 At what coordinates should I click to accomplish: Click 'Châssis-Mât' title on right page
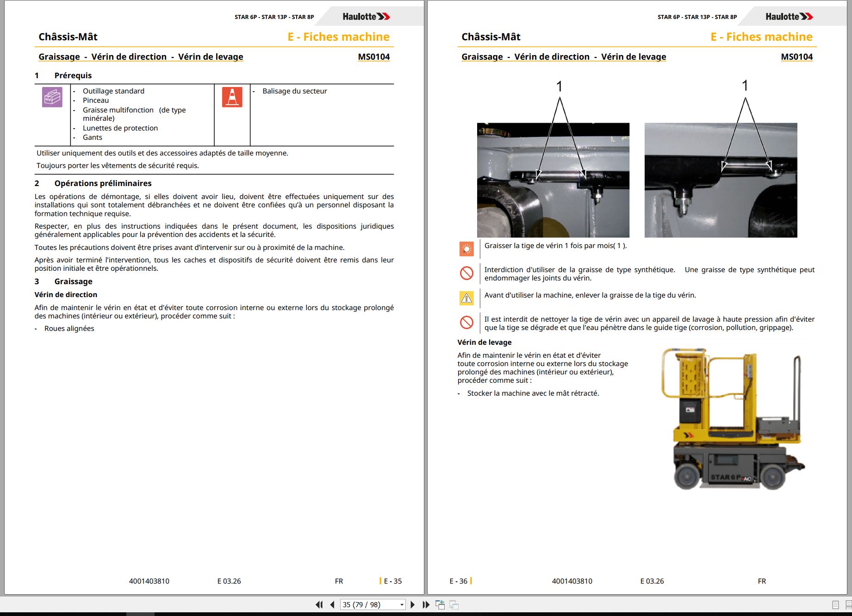coord(491,37)
